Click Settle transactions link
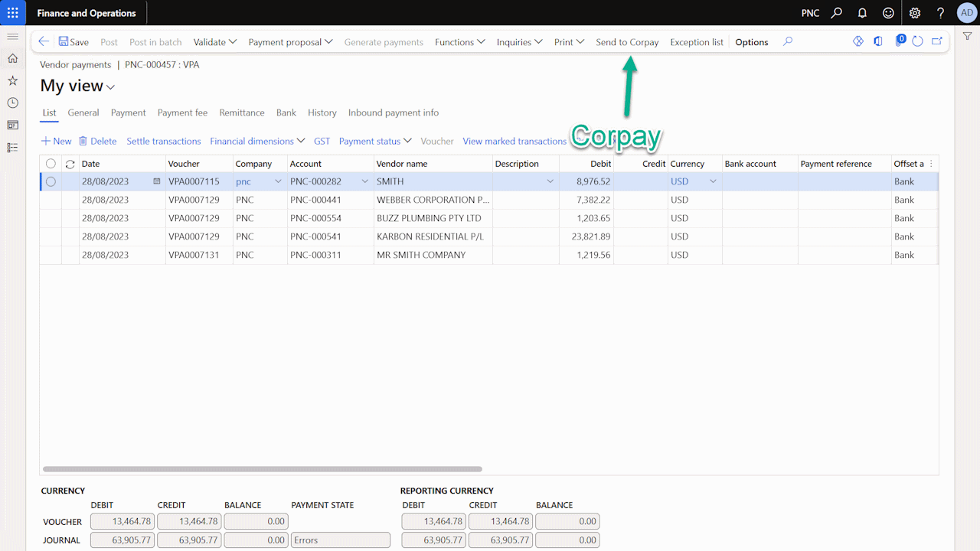The image size is (980, 551). [x=163, y=141]
